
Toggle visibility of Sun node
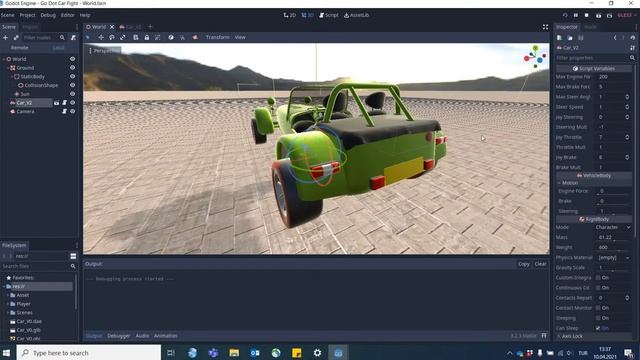[72, 94]
